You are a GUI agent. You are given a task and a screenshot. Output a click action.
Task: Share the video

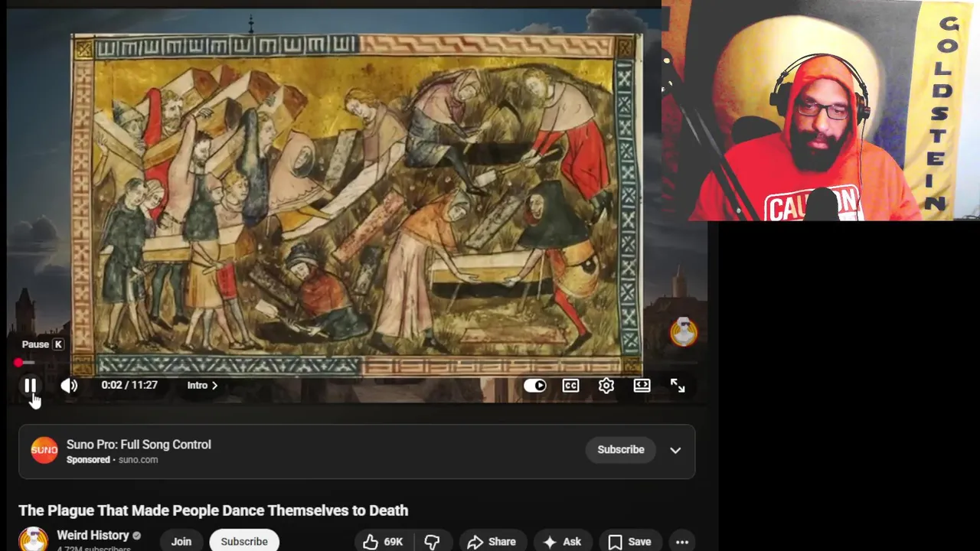492,541
